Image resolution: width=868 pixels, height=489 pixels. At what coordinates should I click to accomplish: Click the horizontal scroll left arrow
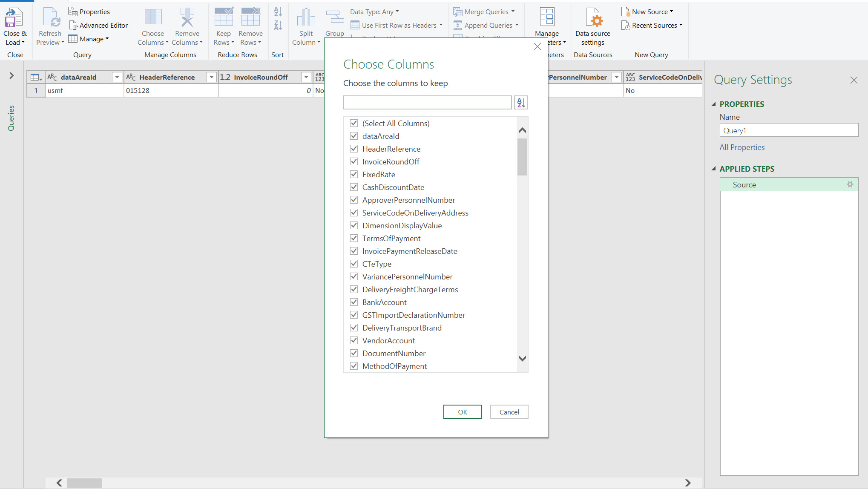click(x=59, y=483)
